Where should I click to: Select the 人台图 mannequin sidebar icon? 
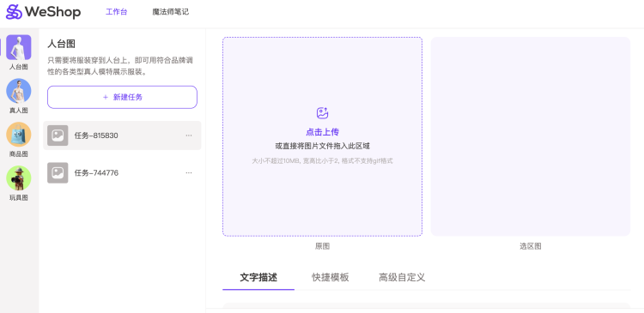point(19,47)
